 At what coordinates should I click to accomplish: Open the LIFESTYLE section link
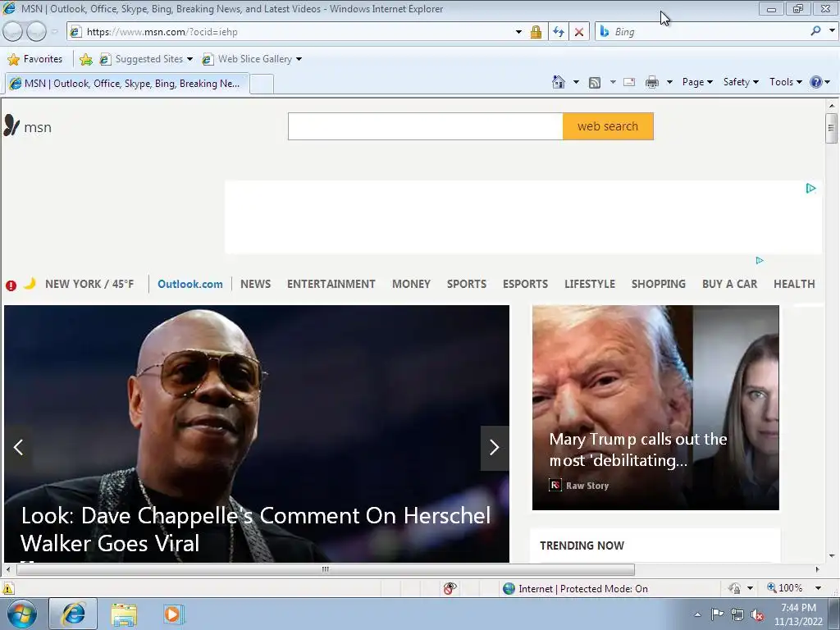coord(589,284)
